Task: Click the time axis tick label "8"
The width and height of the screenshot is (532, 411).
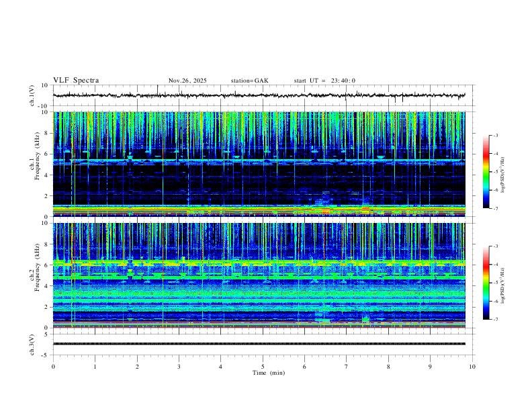Action: [x=388, y=367]
